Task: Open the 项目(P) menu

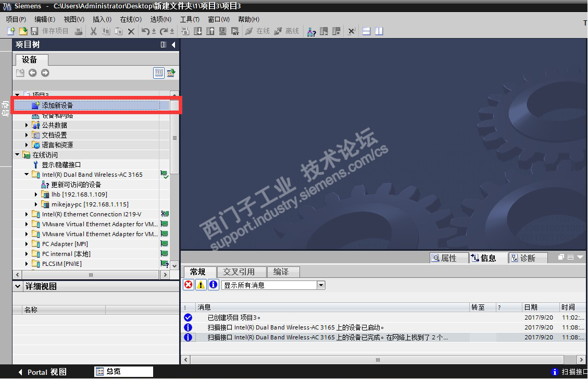Action: 16,19
